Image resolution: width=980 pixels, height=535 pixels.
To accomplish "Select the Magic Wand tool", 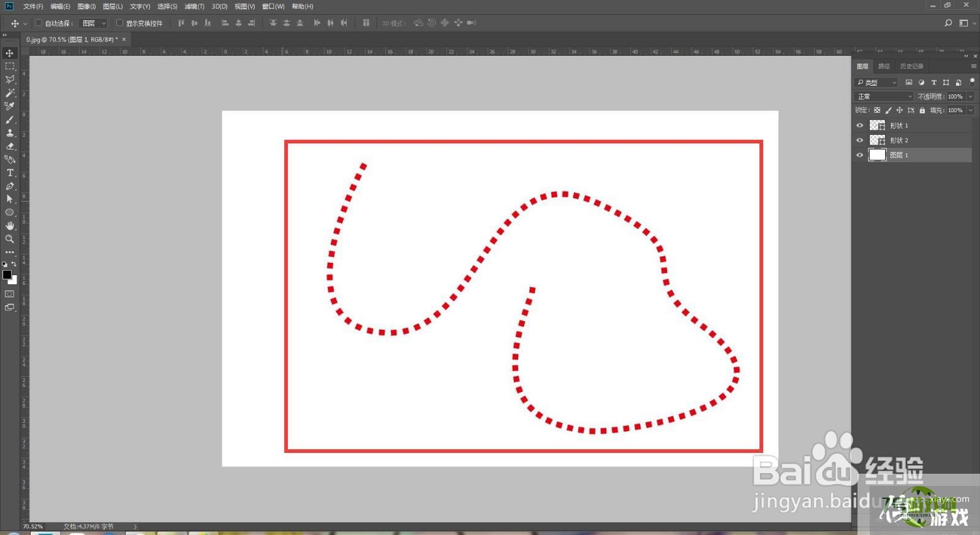I will [10, 93].
